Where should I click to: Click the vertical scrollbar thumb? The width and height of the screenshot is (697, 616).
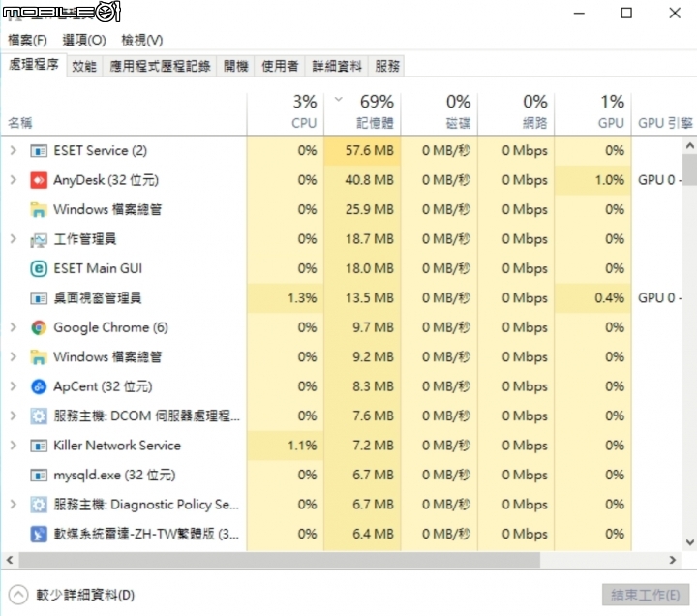click(x=689, y=169)
